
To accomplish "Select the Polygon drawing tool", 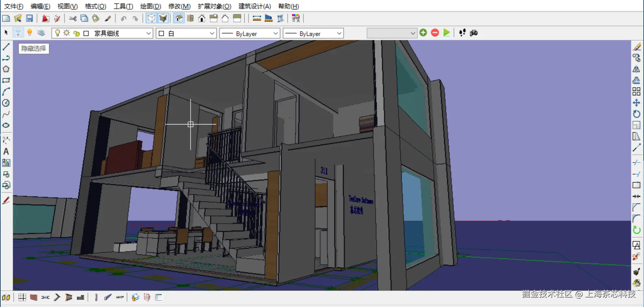I will [6, 69].
